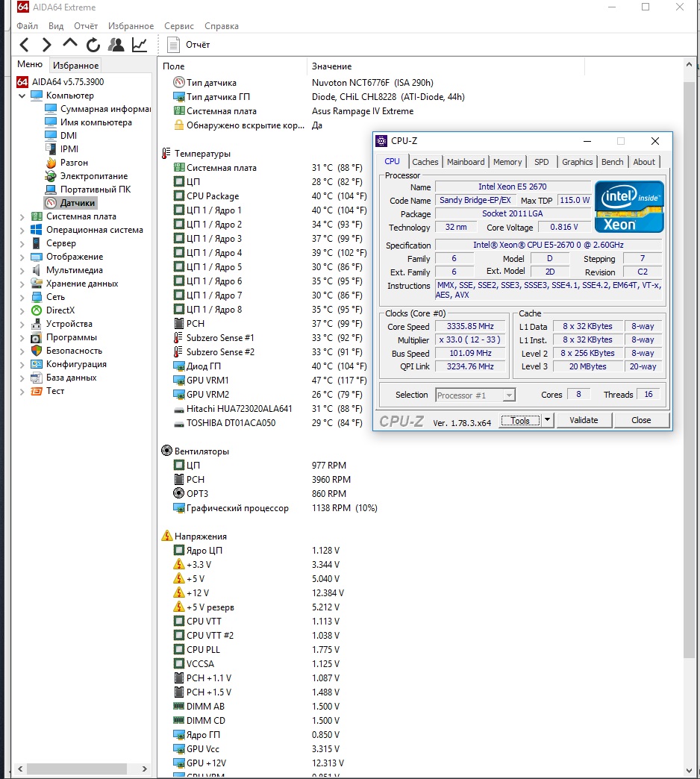Expand the Операционная система tree node
Image resolution: width=700 pixels, height=779 pixels.
[x=22, y=230]
